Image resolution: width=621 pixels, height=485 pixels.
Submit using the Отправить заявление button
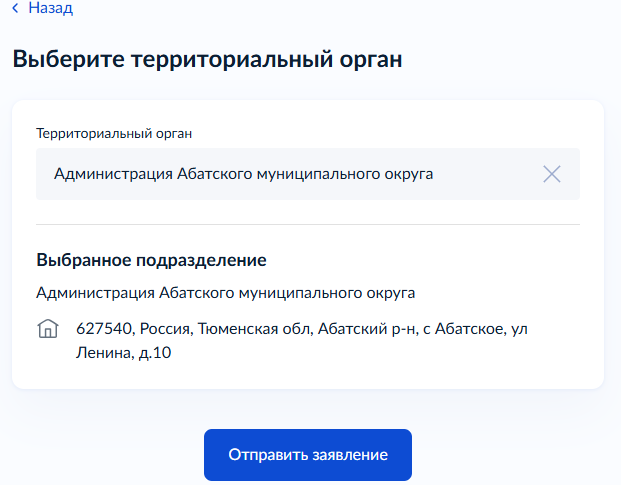point(307,455)
